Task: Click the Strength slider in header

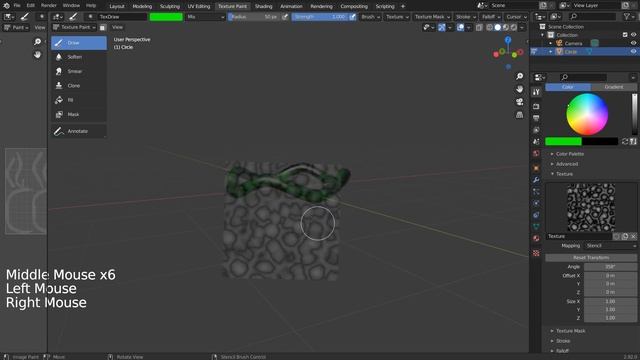Action: [x=320, y=17]
